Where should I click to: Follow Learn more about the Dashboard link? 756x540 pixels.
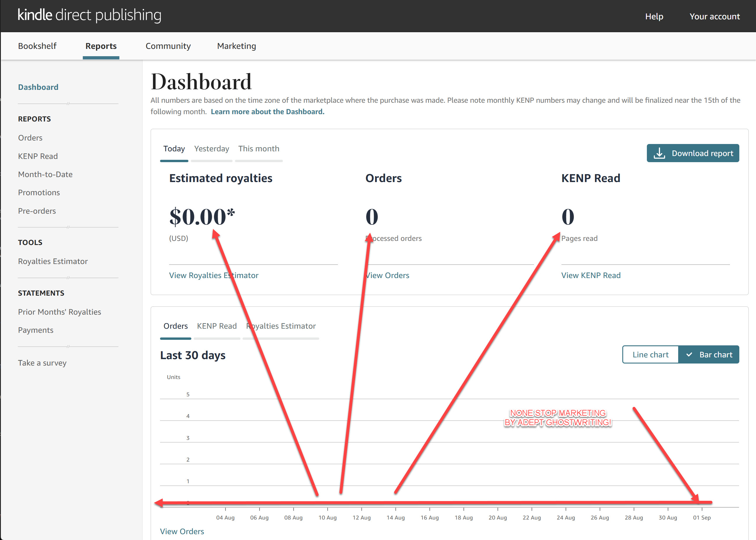click(x=267, y=112)
